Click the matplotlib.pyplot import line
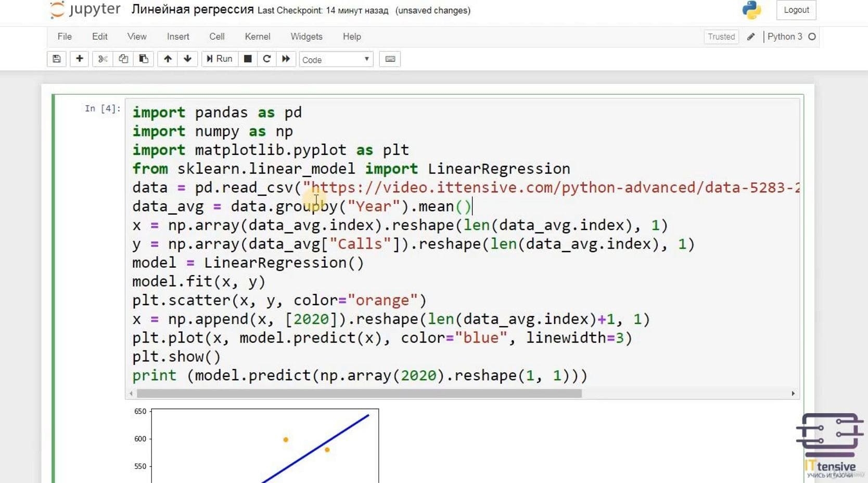This screenshot has width=868, height=483. pyautogui.click(x=271, y=150)
